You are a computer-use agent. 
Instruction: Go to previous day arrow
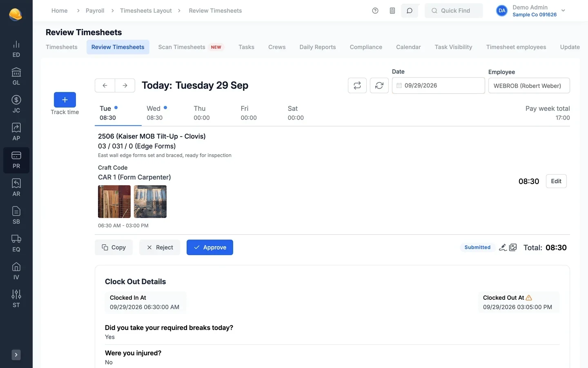click(x=105, y=85)
